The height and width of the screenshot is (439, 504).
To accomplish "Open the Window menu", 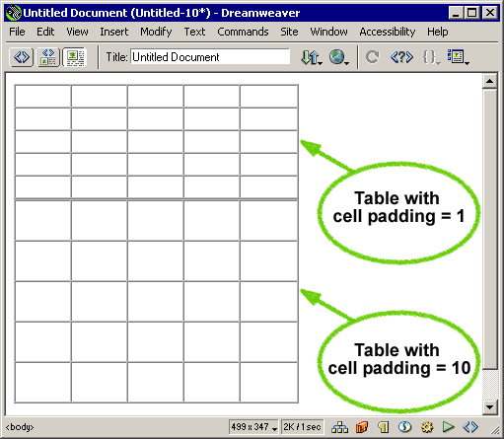I will point(328,32).
